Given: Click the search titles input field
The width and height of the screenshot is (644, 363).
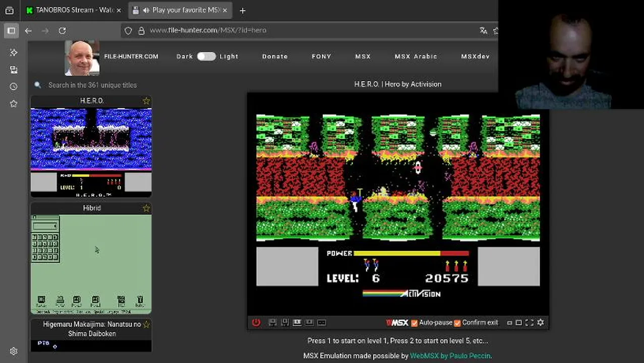Looking at the screenshot, I should click(92, 85).
